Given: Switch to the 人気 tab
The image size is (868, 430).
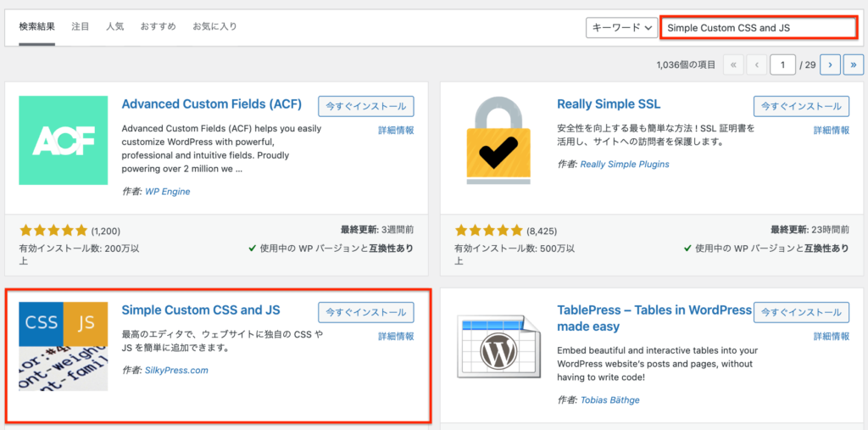Looking at the screenshot, I should point(114,26).
